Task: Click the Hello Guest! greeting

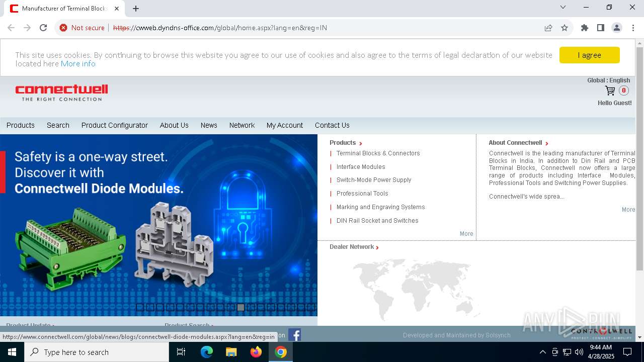Action: pos(614,103)
